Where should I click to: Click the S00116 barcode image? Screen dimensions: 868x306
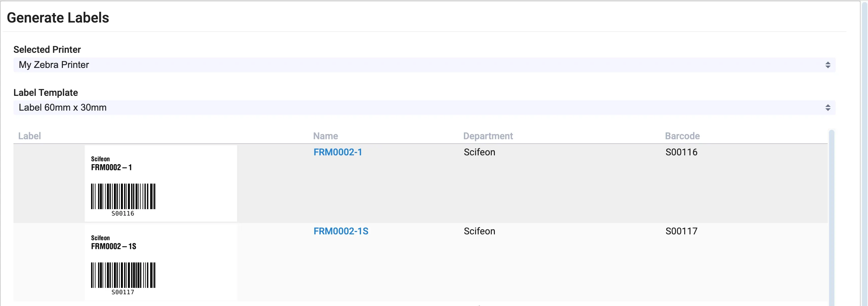[x=123, y=196]
